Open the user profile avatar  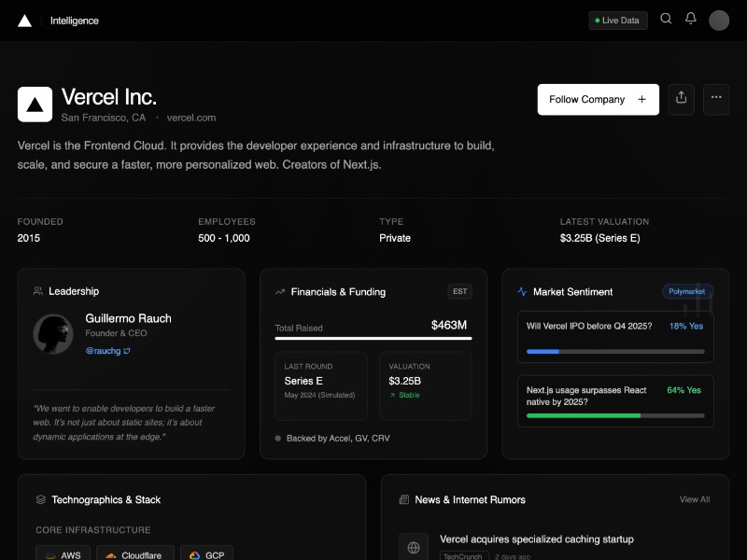(719, 21)
